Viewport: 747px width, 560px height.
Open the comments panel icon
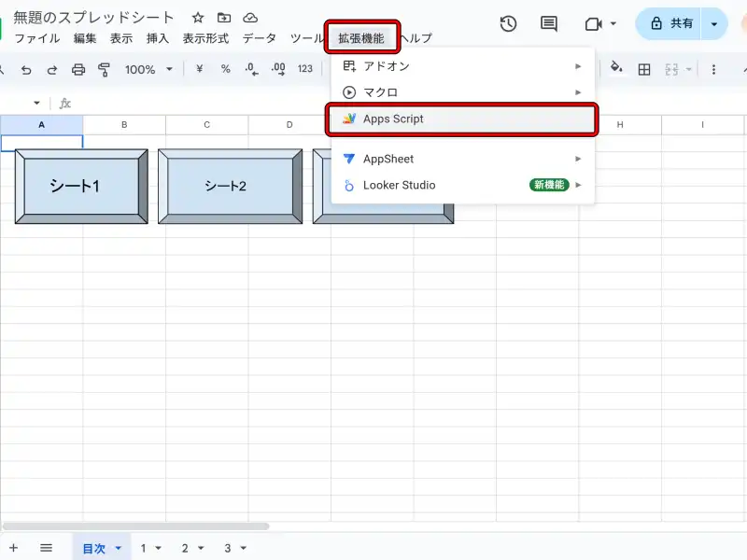549,24
